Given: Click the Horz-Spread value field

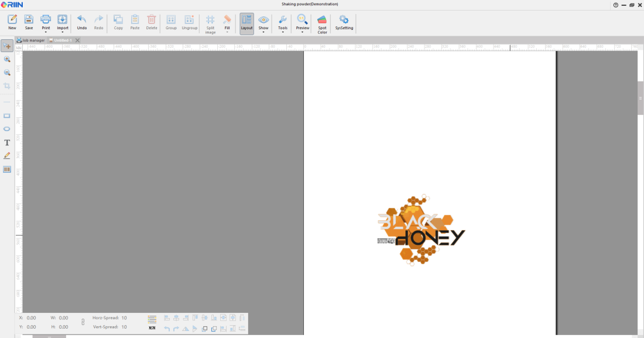Looking at the screenshot, I should pyautogui.click(x=124, y=318).
